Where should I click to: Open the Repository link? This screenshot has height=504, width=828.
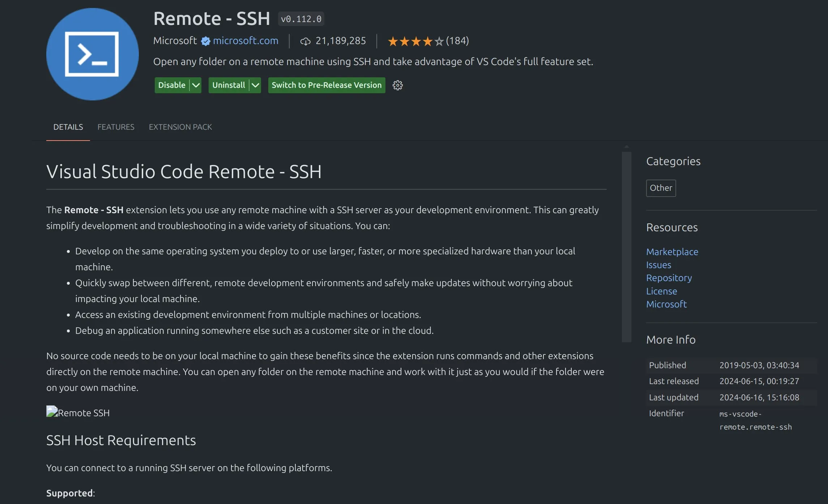pyautogui.click(x=669, y=278)
